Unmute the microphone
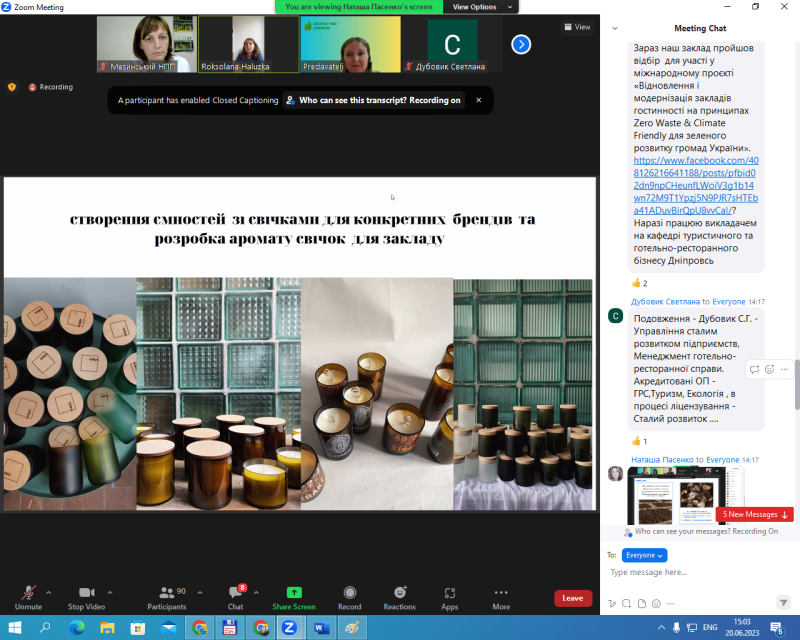This screenshot has height=640, width=800. tap(28, 597)
